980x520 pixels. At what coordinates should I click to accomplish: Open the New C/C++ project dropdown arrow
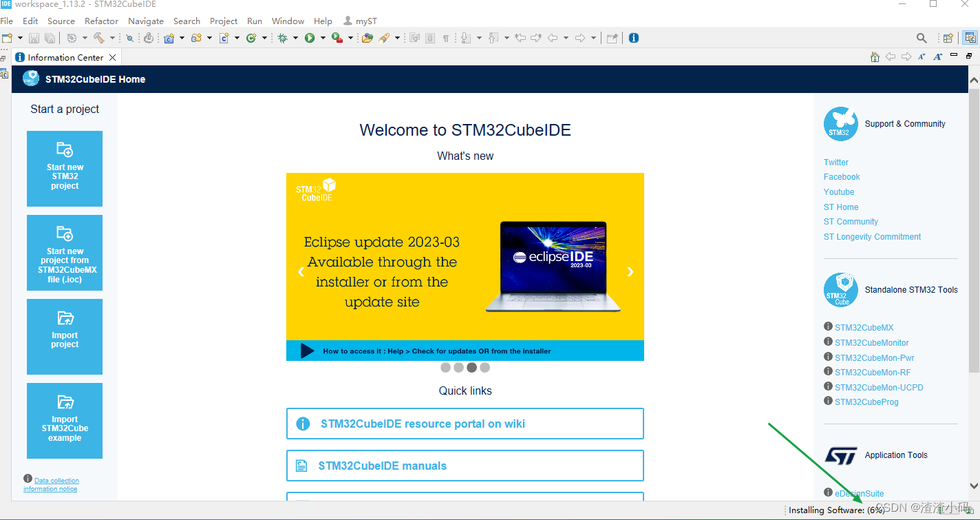point(182,38)
